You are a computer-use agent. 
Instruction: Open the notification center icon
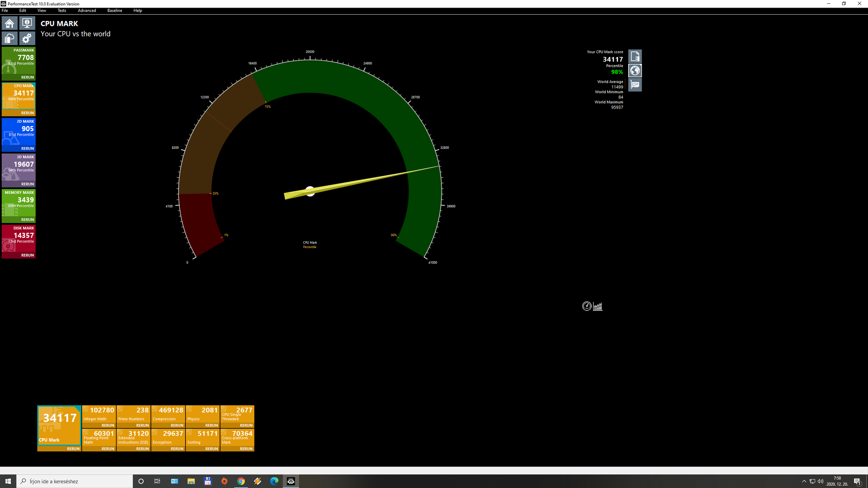click(x=857, y=481)
